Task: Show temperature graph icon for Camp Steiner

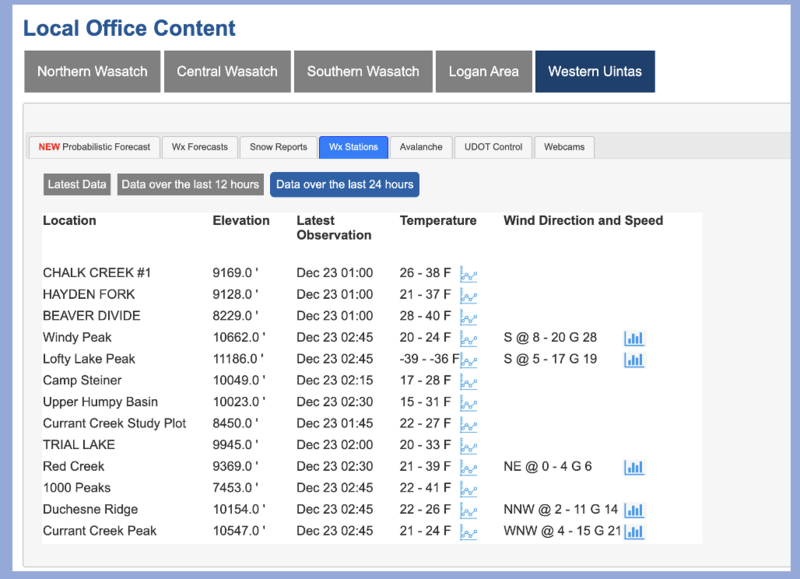Action: click(468, 382)
